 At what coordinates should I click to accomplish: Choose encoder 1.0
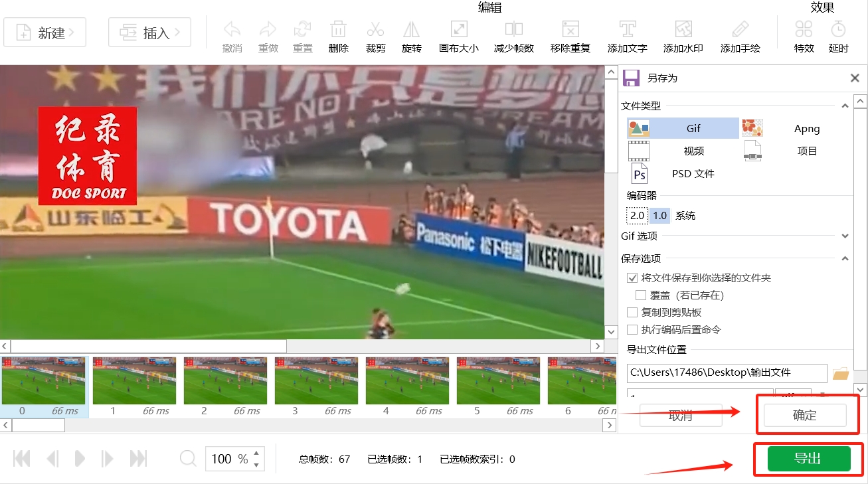[659, 216]
